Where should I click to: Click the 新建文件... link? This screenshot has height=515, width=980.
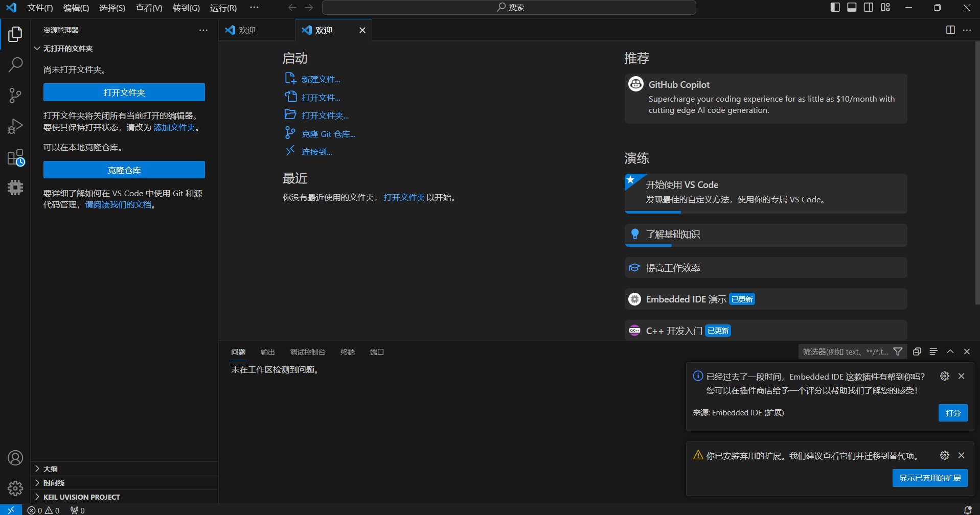321,79
